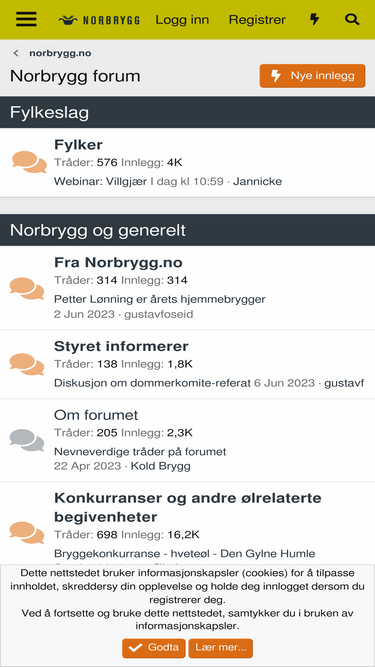Open the lightning bolt What's new icon
The width and height of the screenshot is (375, 667).
tap(314, 19)
